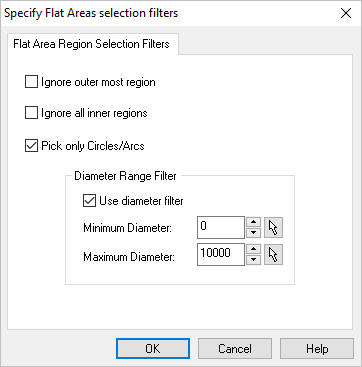Cancel the selection filters dialog
The width and height of the screenshot is (362, 367).
[x=235, y=349]
